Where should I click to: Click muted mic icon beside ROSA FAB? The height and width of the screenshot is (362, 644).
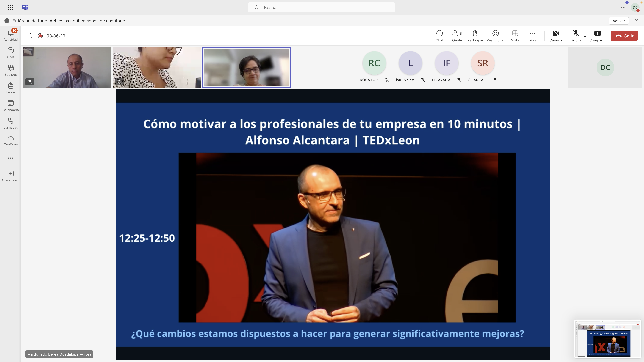click(386, 80)
